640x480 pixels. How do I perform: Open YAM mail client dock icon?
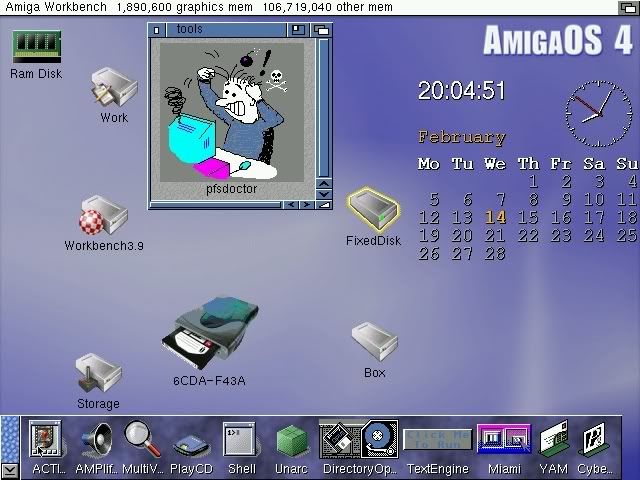pyautogui.click(x=554, y=439)
